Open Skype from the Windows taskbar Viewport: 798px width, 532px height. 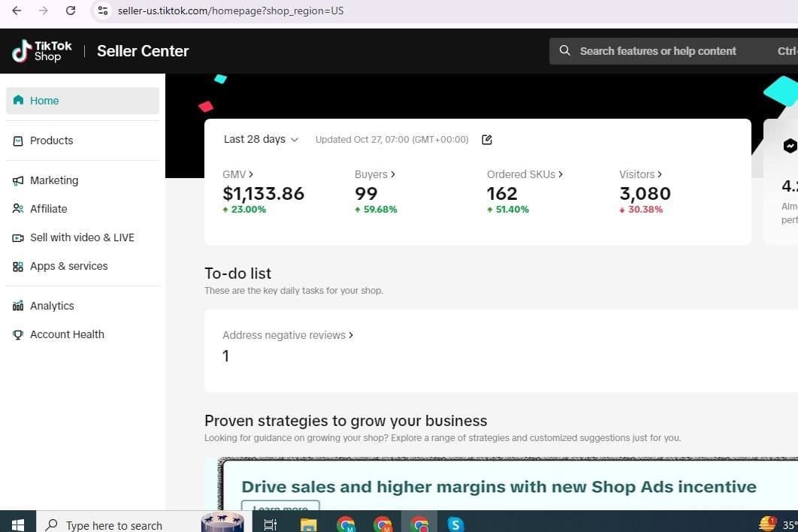tap(455, 524)
